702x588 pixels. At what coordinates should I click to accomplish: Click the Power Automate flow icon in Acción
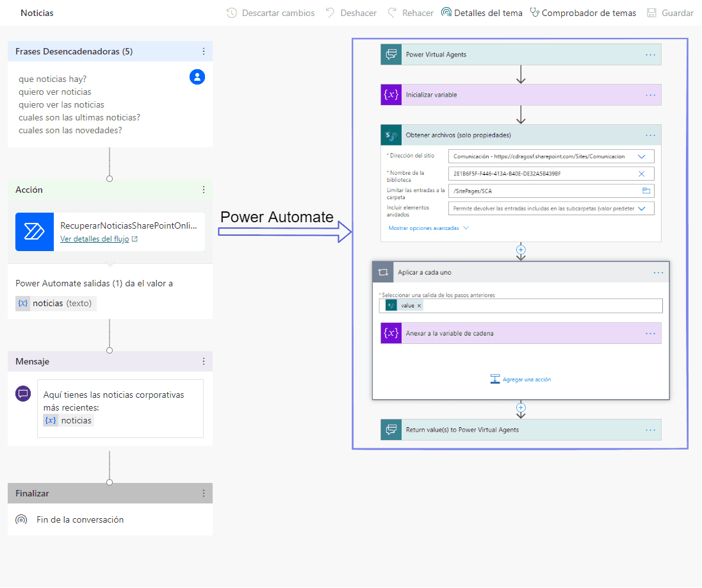pos(35,231)
